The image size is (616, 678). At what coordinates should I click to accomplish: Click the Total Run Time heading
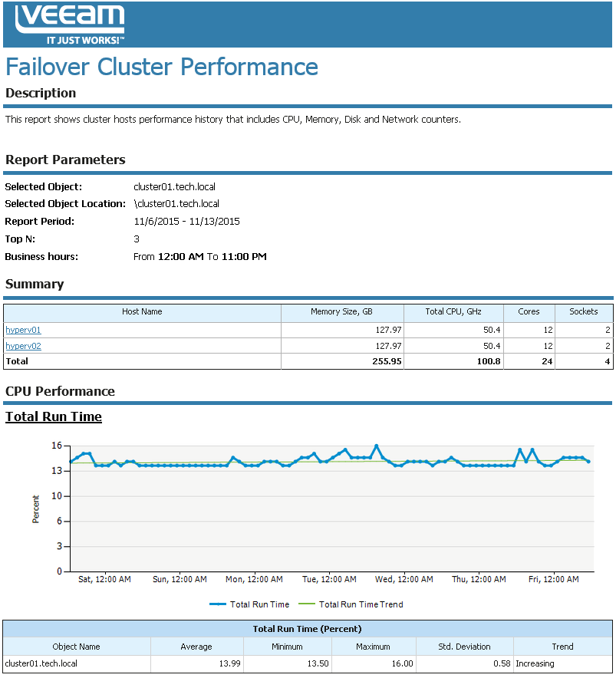point(54,416)
